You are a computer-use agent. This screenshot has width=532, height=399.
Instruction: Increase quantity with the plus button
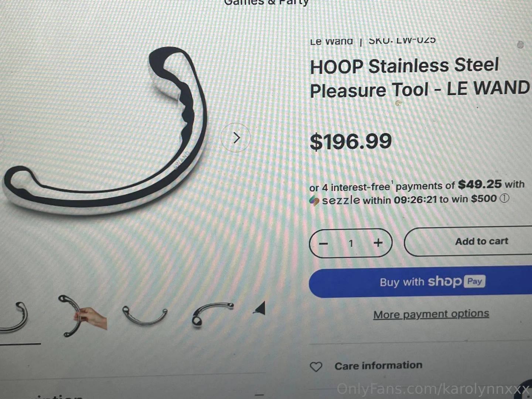(x=378, y=243)
